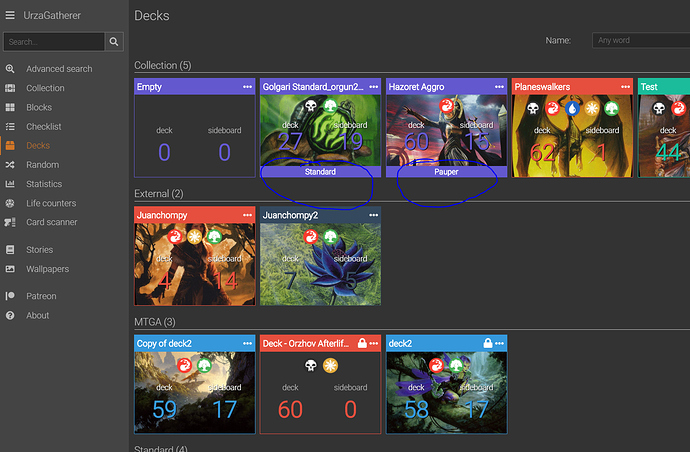
Task: Open the Copy of deck2 thumbnail
Action: (195, 392)
